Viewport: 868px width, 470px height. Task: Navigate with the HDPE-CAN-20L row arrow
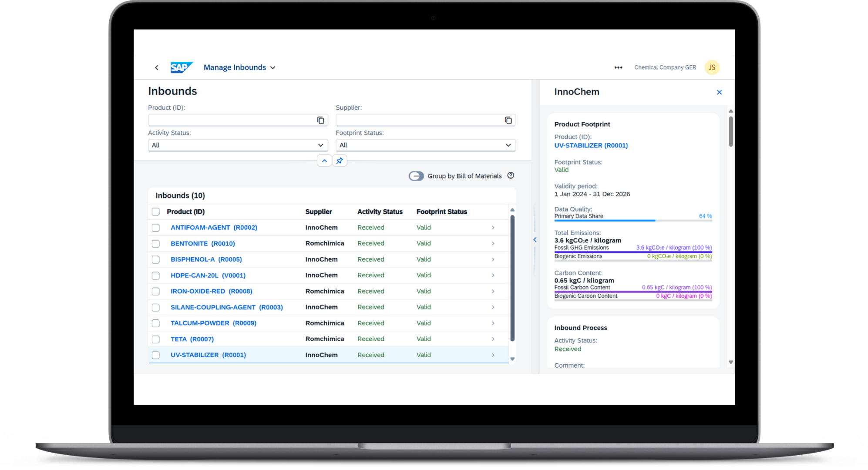493,275
